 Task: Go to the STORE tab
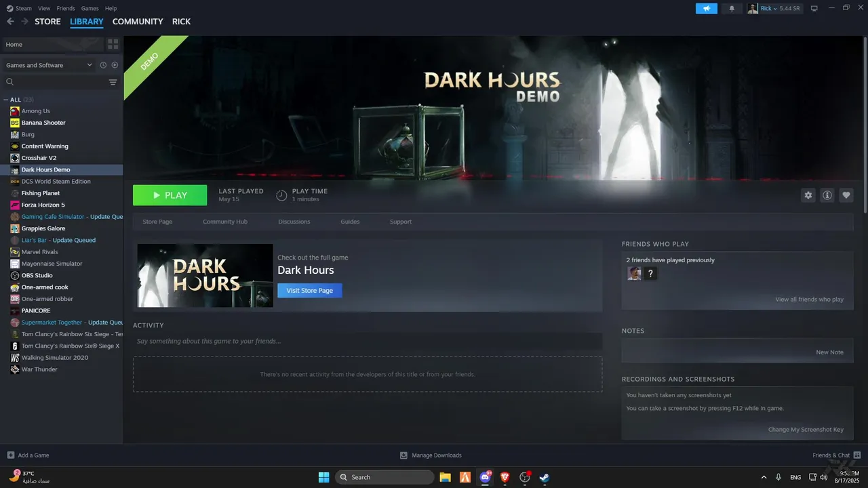pyautogui.click(x=47, y=22)
